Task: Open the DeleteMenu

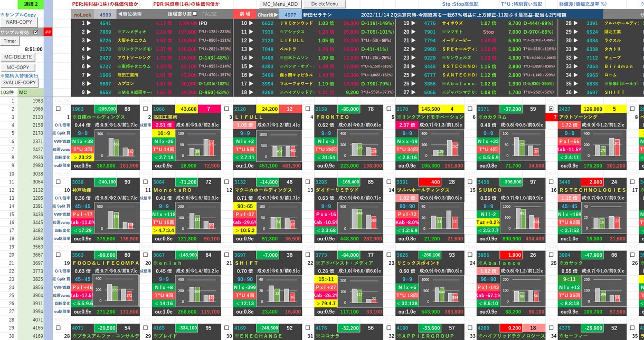Action: pyautogui.click(x=328, y=4)
